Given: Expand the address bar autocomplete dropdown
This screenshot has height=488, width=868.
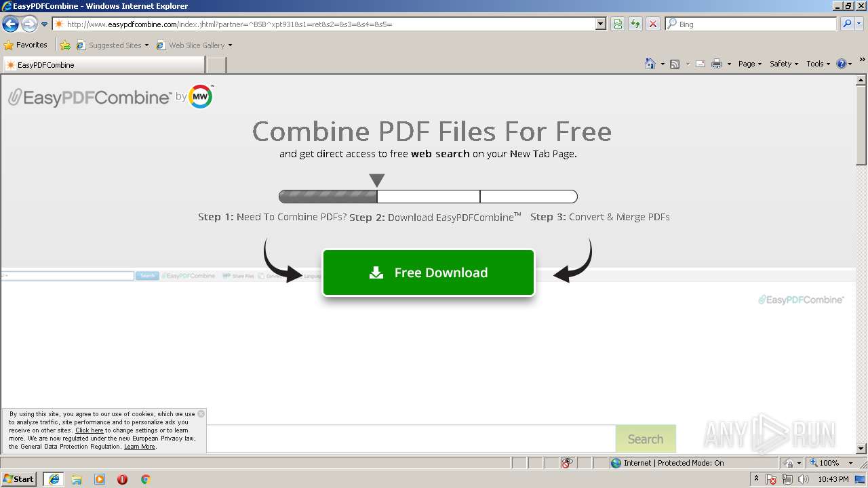Looking at the screenshot, I should click(x=601, y=24).
